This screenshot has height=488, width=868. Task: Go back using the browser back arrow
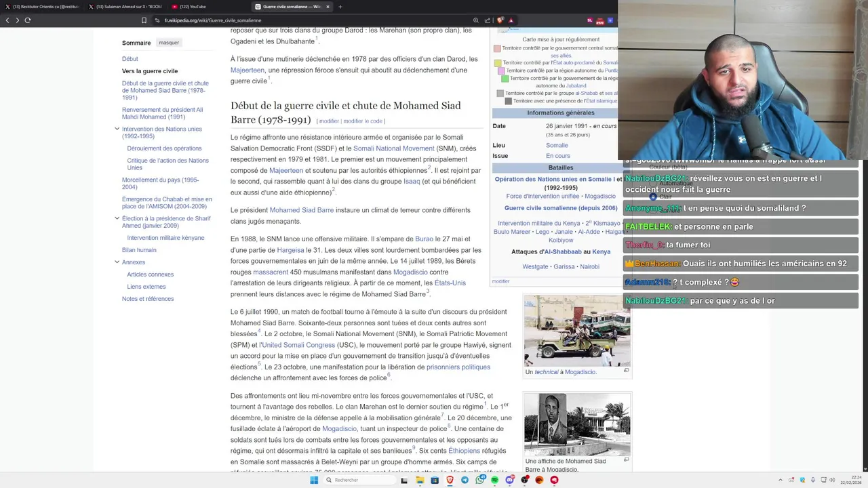coord(7,20)
